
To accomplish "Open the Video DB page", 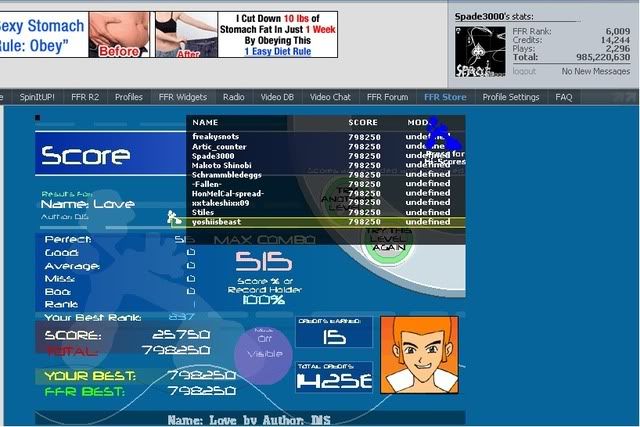I will tap(278, 97).
